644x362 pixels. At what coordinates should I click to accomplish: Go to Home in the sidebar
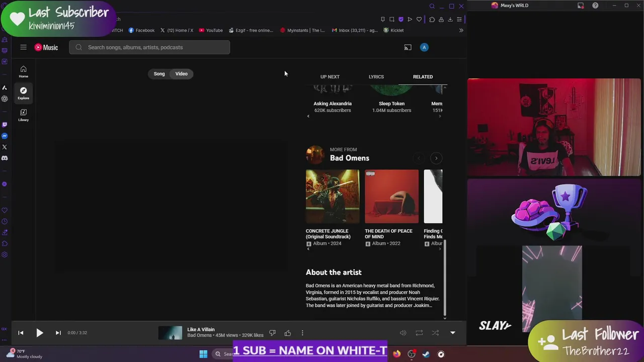coord(23,71)
